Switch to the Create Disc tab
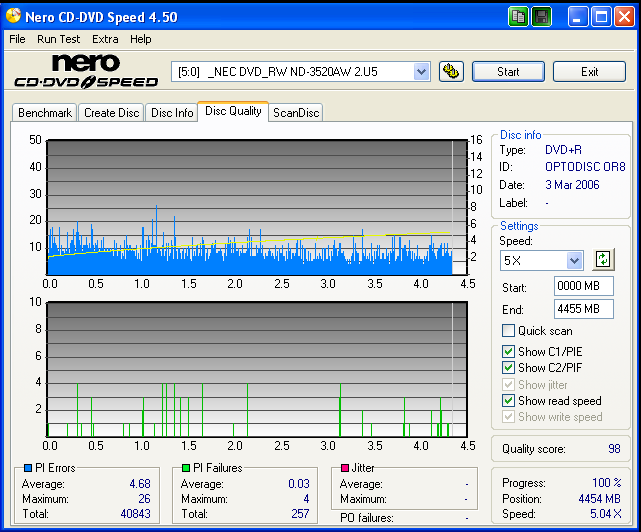Screen dimensions: 641x532 pyautogui.click(x=111, y=112)
